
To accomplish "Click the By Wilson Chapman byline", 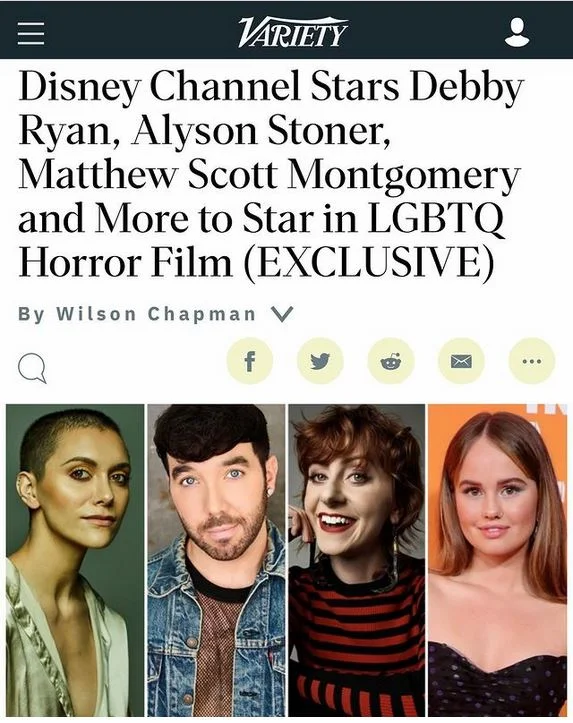I will click(x=137, y=314).
